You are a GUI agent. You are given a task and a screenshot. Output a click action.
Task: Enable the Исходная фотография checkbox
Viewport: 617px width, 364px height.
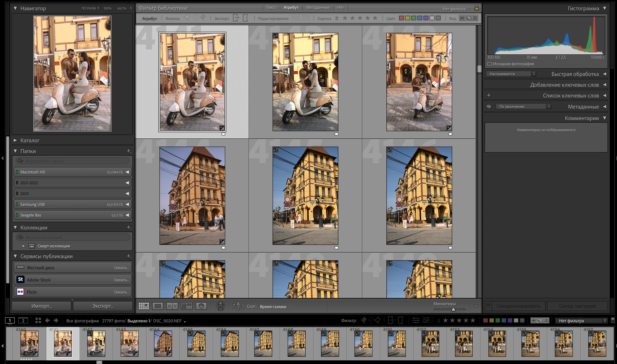(x=490, y=64)
